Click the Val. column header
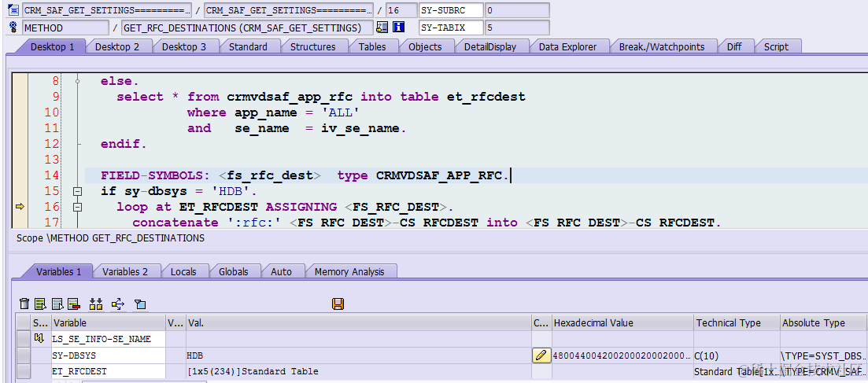The image size is (868, 383). click(359, 322)
